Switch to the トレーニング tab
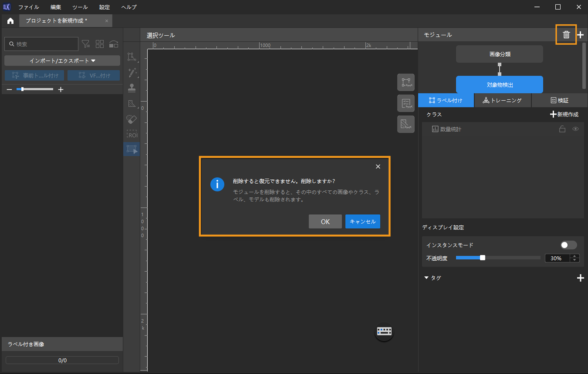 pos(502,100)
